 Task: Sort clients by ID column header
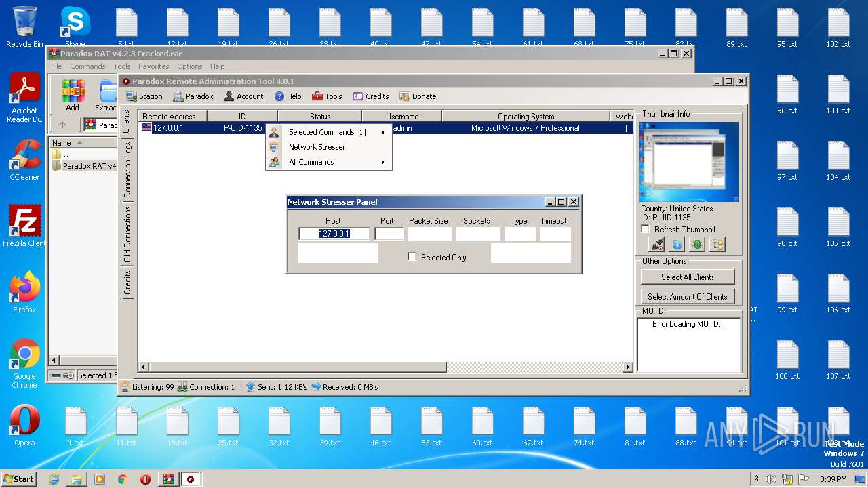(242, 117)
